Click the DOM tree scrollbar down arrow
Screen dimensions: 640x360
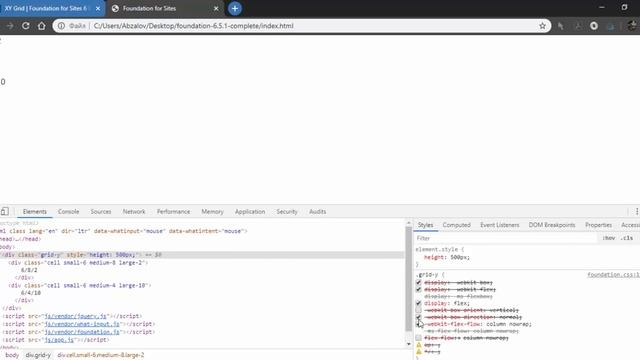tap(409, 344)
